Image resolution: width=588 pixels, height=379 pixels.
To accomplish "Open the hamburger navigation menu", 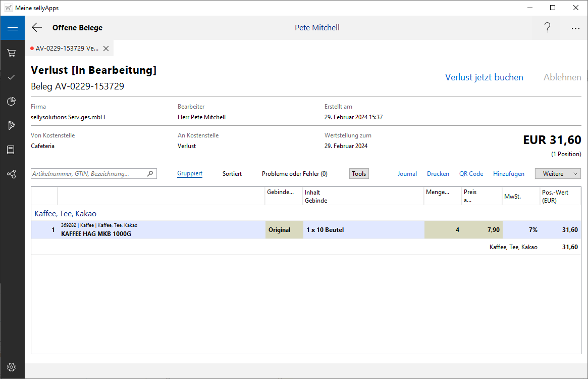I will click(x=12, y=28).
